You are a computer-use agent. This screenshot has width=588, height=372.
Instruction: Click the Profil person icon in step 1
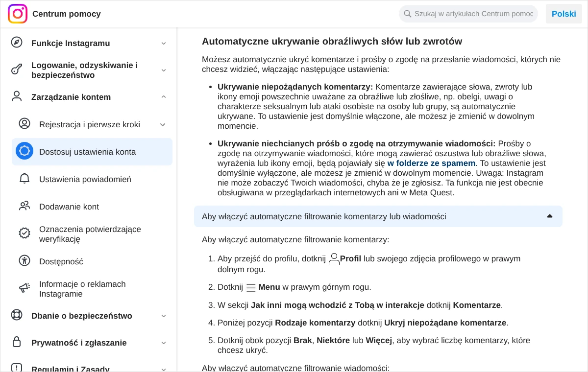(x=334, y=259)
